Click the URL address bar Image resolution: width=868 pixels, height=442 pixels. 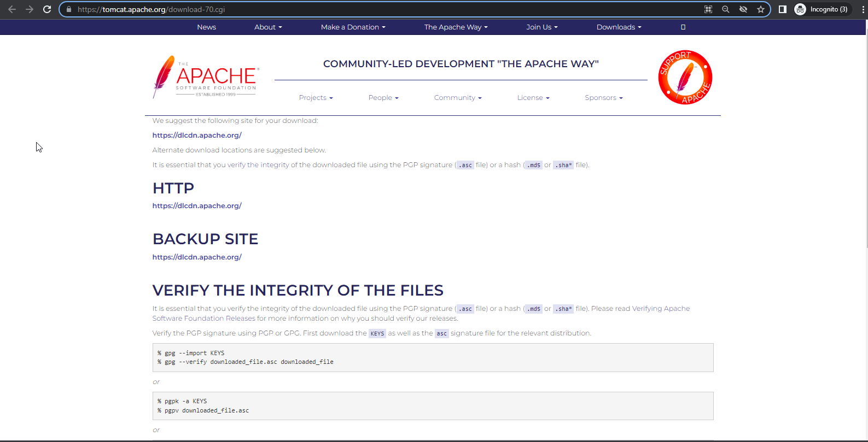pos(383,9)
